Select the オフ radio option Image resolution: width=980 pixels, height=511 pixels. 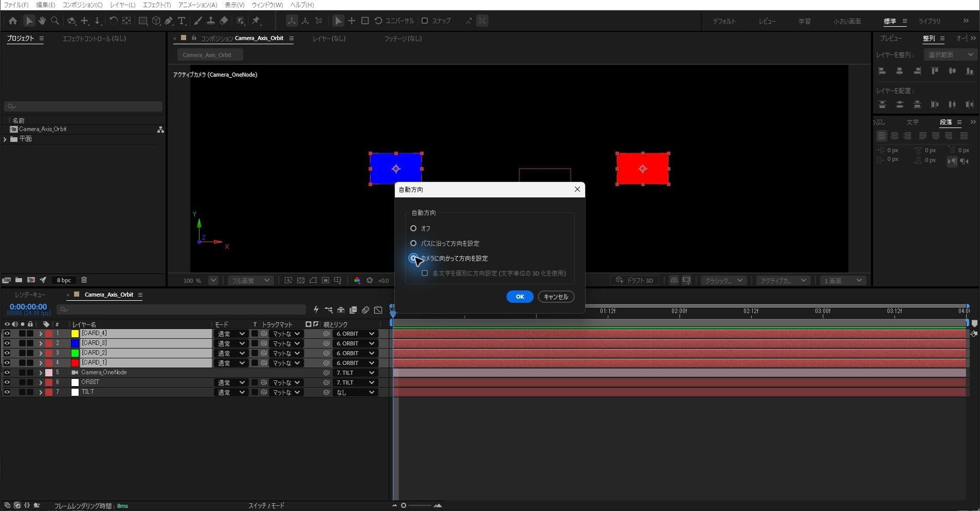pos(413,228)
